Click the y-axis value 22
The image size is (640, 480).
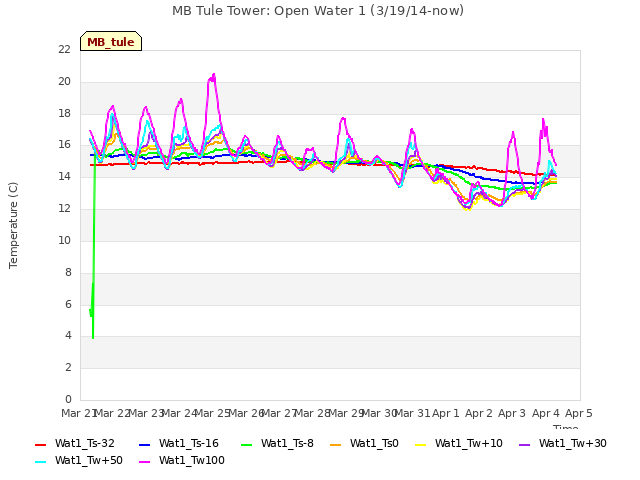coord(64,50)
